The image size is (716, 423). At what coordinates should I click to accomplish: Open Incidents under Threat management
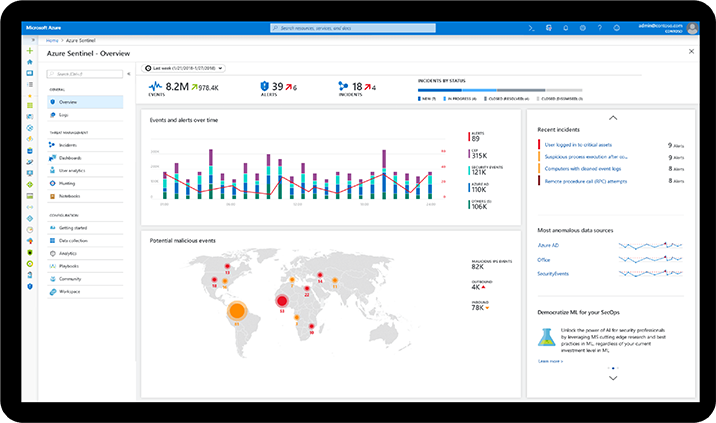[85, 145]
